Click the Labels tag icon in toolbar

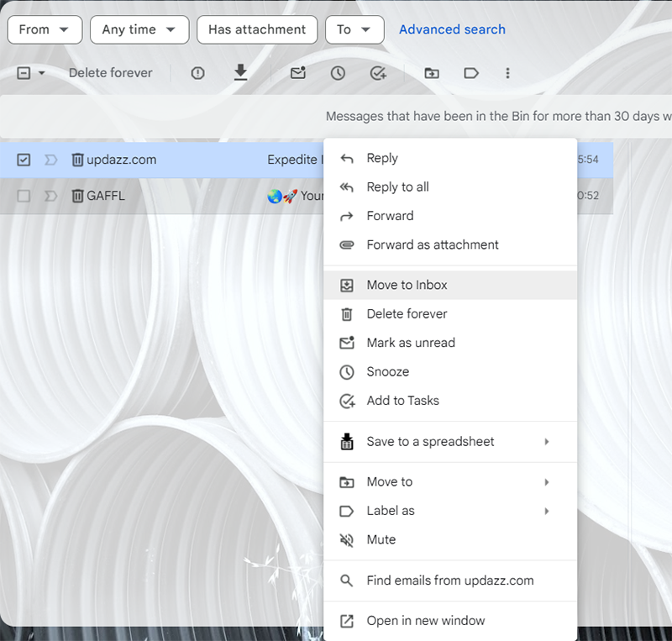(x=471, y=73)
